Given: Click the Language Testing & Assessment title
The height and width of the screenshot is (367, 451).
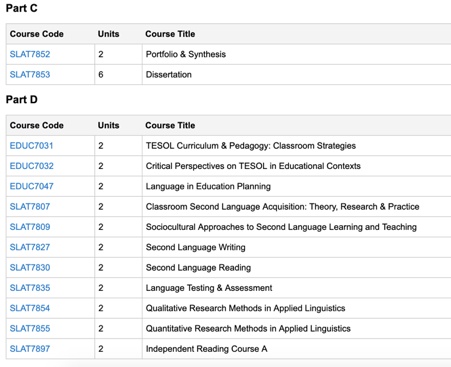Looking at the screenshot, I should click(209, 288).
